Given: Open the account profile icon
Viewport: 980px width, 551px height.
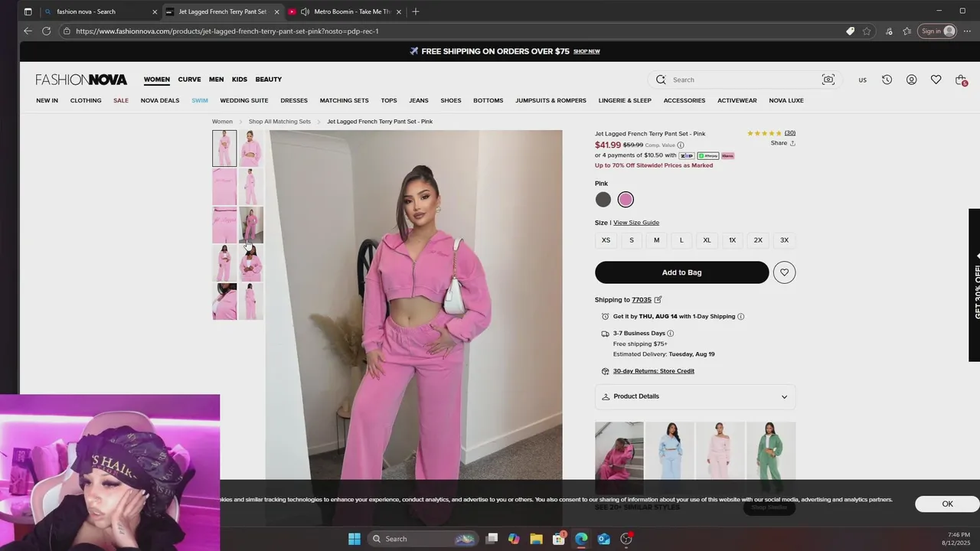Looking at the screenshot, I should coord(911,80).
